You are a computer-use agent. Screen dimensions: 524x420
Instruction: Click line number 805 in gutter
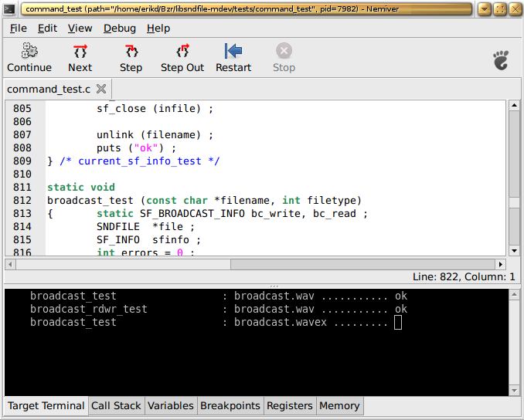(x=22, y=109)
